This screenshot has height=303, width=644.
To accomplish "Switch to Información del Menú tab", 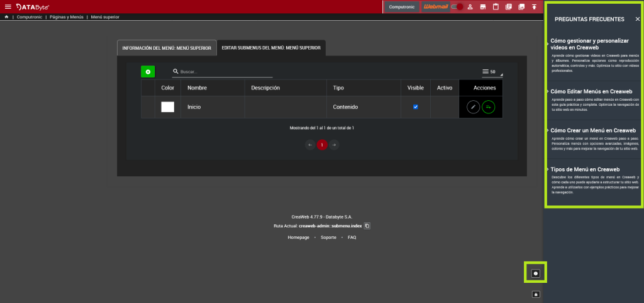I will [x=166, y=48].
